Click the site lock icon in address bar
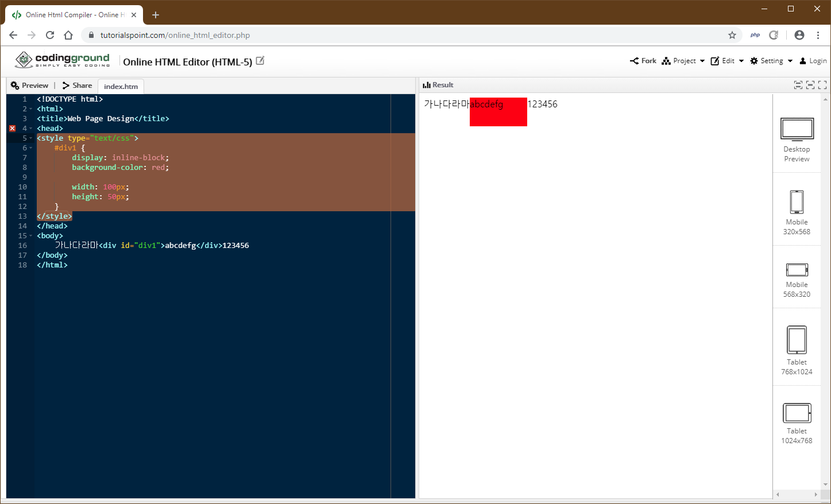This screenshot has height=504, width=831. pyautogui.click(x=91, y=35)
